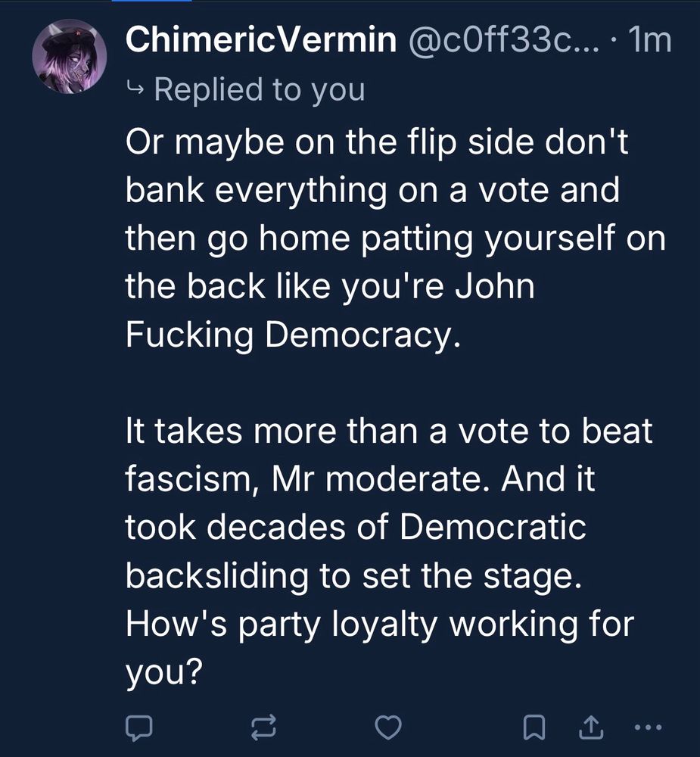This screenshot has width=700, height=757.
Task: Tap the 'Replied to you' label
Action: [x=259, y=90]
